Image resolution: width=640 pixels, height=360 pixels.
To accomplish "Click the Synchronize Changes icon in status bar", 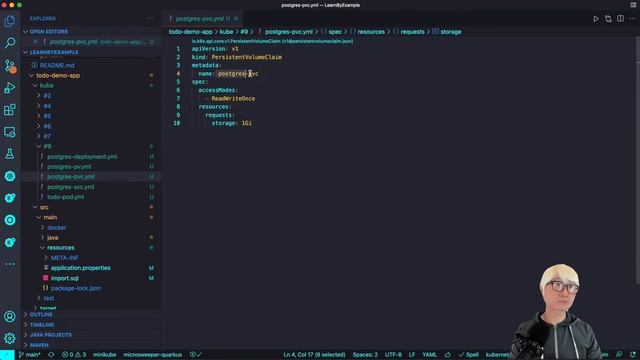I will click(x=51, y=355).
